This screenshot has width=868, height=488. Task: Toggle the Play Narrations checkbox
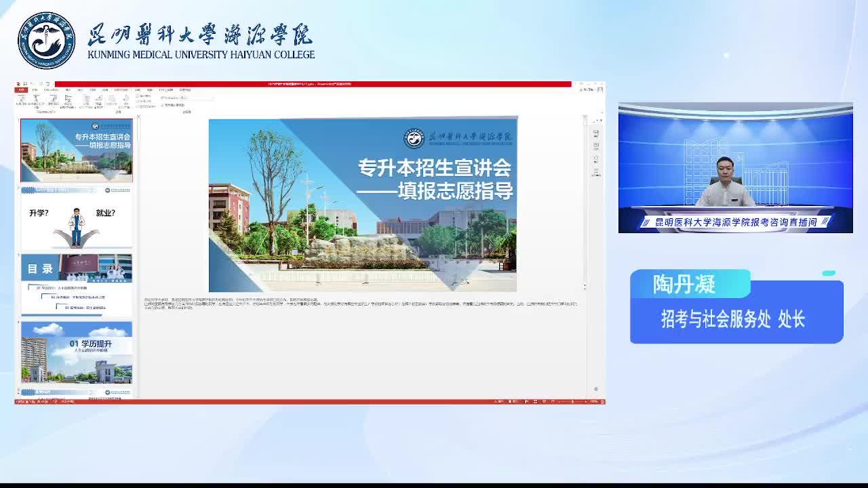tap(144, 96)
